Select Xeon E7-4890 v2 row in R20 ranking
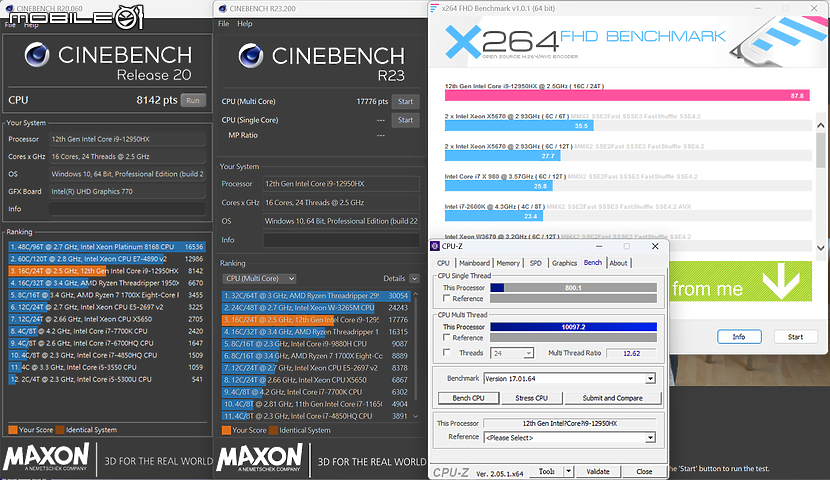The width and height of the screenshot is (830, 480). pos(106,259)
